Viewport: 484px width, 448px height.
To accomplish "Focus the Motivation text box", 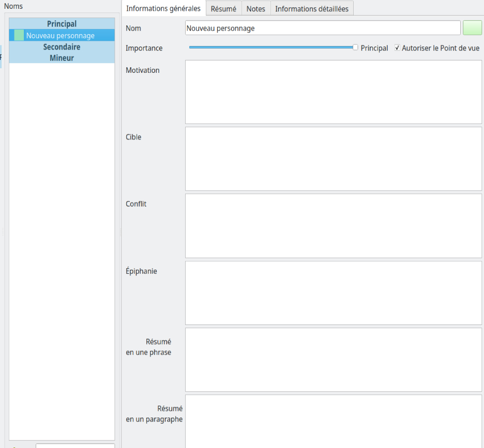I will pyautogui.click(x=333, y=92).
